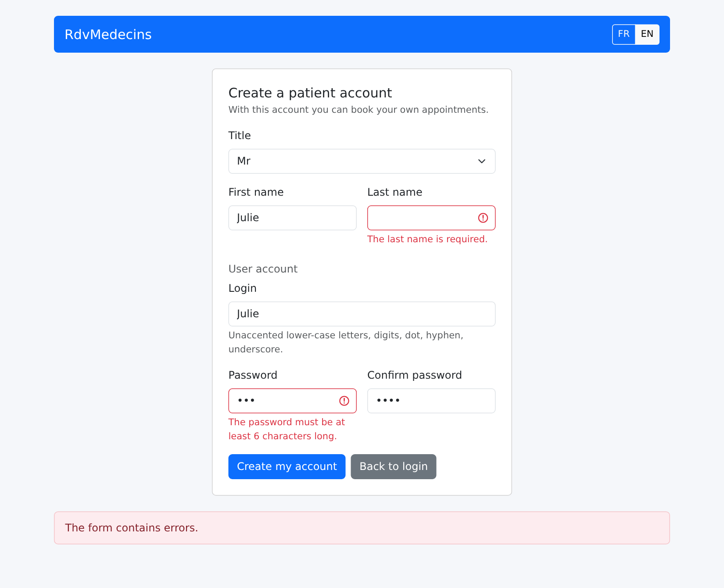Focus the First name field containing Julie

click(x=293, y=218)
